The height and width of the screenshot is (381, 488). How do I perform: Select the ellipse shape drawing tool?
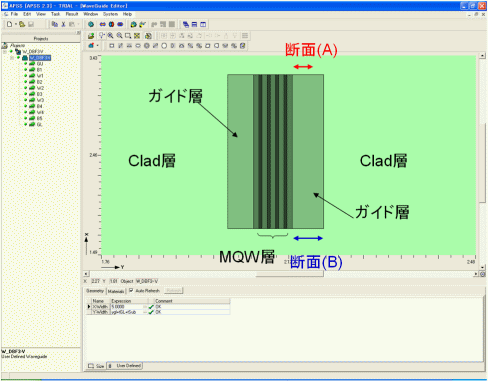138,46
